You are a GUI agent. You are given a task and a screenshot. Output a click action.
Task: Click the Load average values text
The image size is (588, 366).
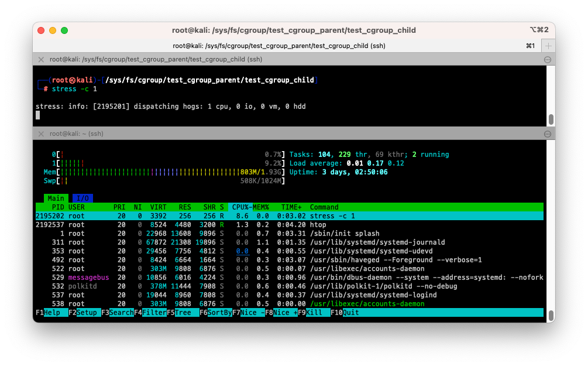376,163
